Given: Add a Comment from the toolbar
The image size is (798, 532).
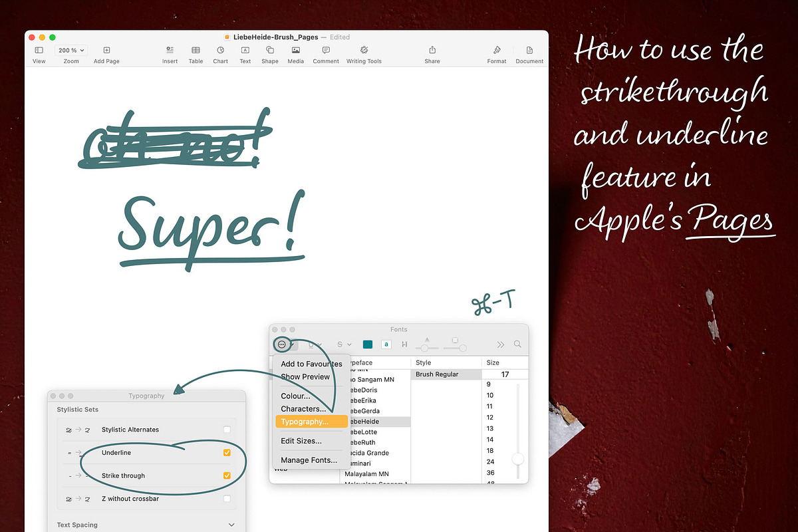Looking at the screenshot, I should (326, 50).
